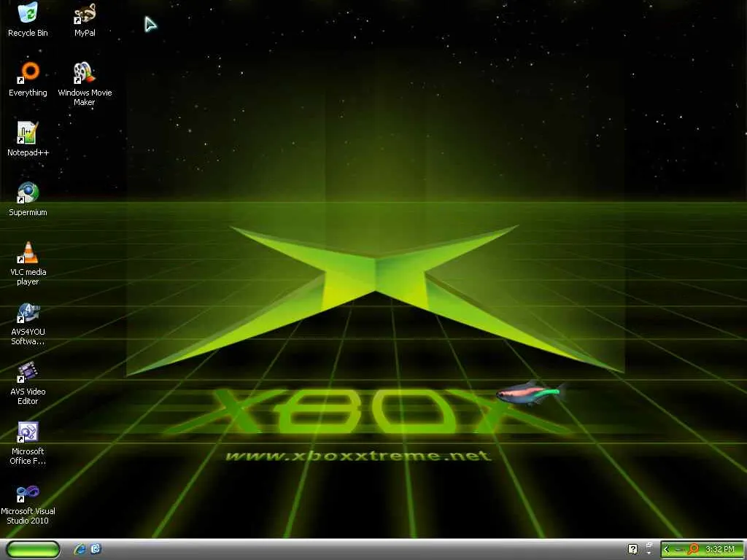This screenshot has width=747, height=560.
Task: Click the help question mark taskbar icon
Action: [x=632, y=550]
